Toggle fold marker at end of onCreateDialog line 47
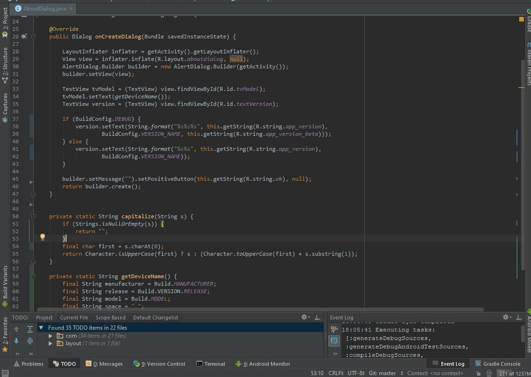531x377 pixels. pos(33,194)
